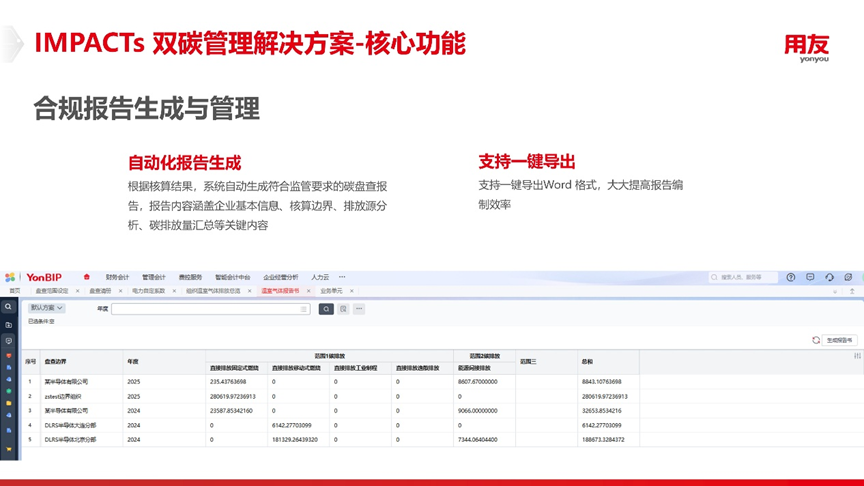Click the chat bubble icon in left sidebar

pyautogui.click(x=8, y=341)
